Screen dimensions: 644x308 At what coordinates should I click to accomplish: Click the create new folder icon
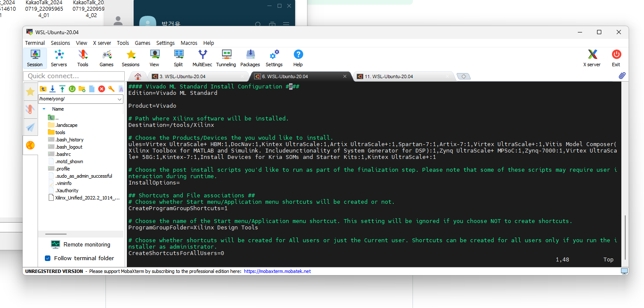pyautogui.click(x=82, y=89)
